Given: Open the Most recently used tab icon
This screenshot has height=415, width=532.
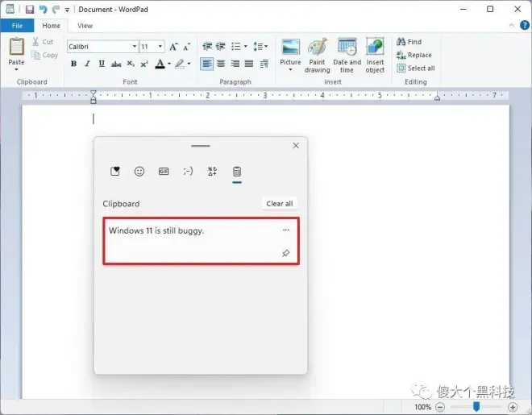Looking at the screenshot, I should click(115, 171).
